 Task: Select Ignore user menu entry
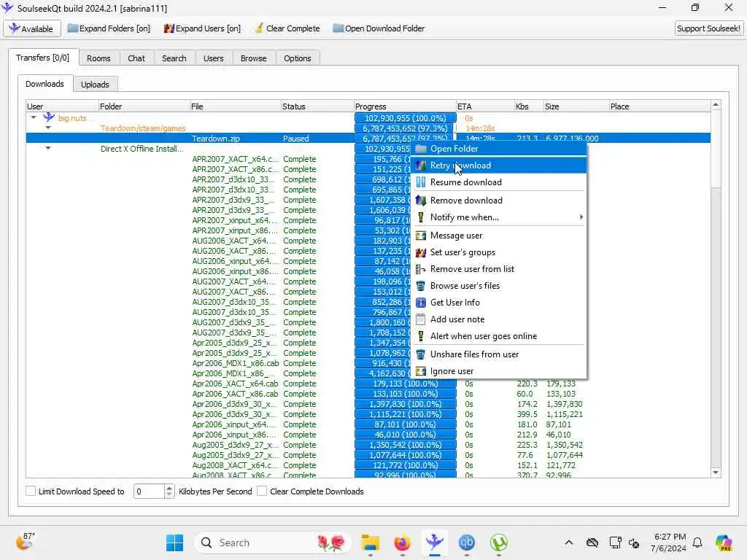(x=499, y=371)
